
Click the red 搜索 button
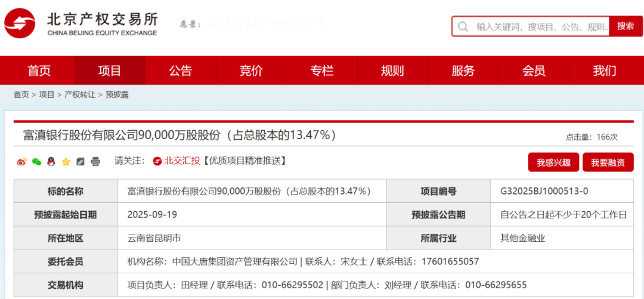pos(626,26)
